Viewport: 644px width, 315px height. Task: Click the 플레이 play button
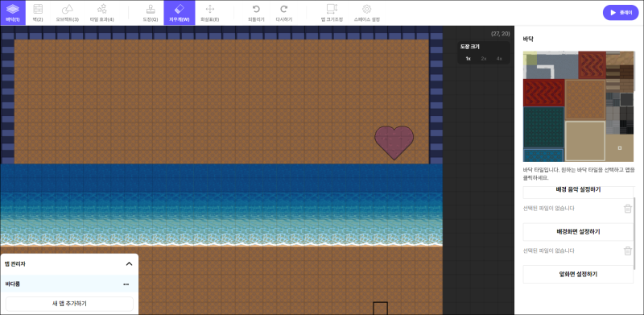coord(621,13)
